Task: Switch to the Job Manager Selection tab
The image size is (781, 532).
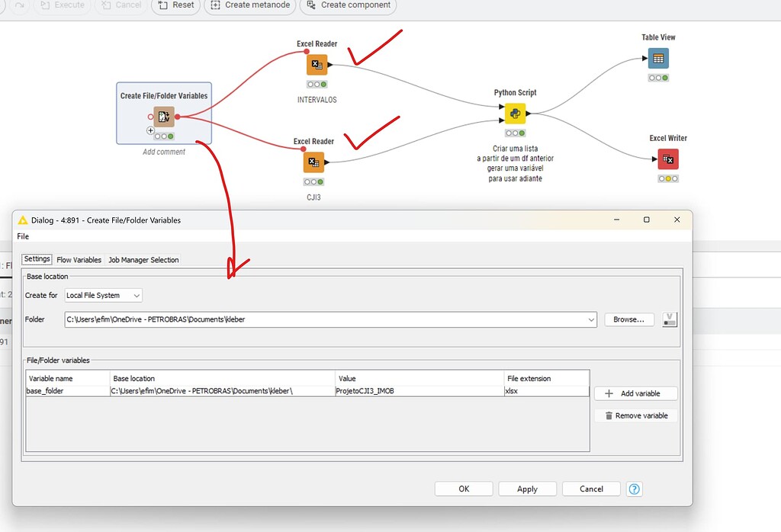Action: click(143, 259)
